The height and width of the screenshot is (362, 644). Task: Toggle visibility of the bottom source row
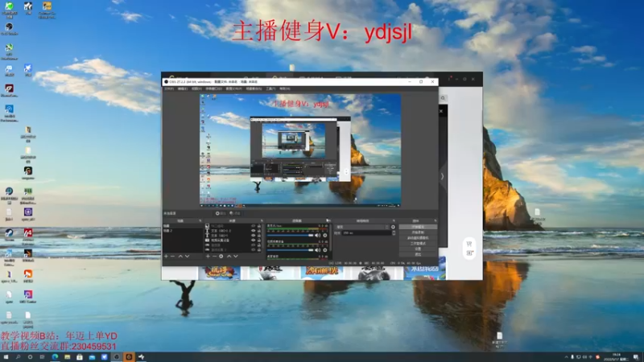253,249
